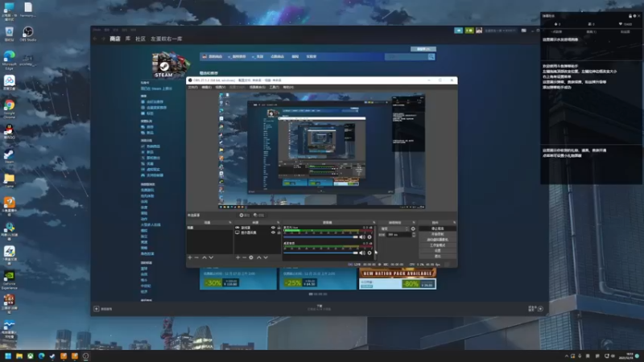Adjust desktop audio volume slider

pos(320,237)
